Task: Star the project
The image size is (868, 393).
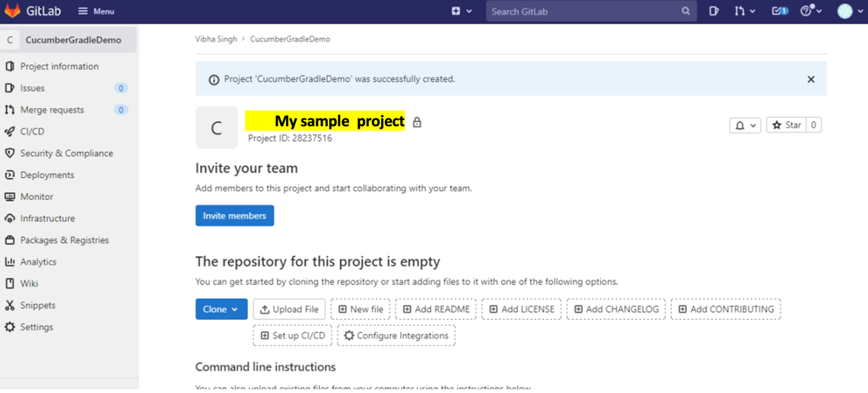Action: (x=787, y=125)
